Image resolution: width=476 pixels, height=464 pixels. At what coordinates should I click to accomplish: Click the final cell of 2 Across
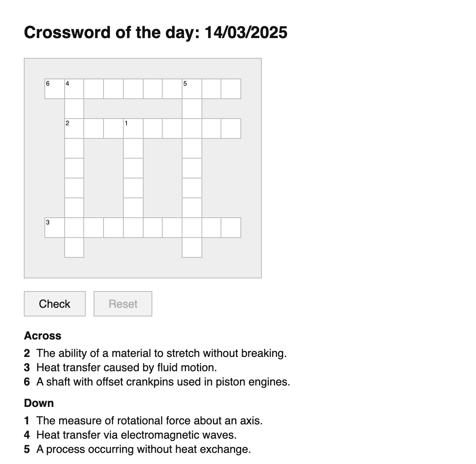[231, 128]
